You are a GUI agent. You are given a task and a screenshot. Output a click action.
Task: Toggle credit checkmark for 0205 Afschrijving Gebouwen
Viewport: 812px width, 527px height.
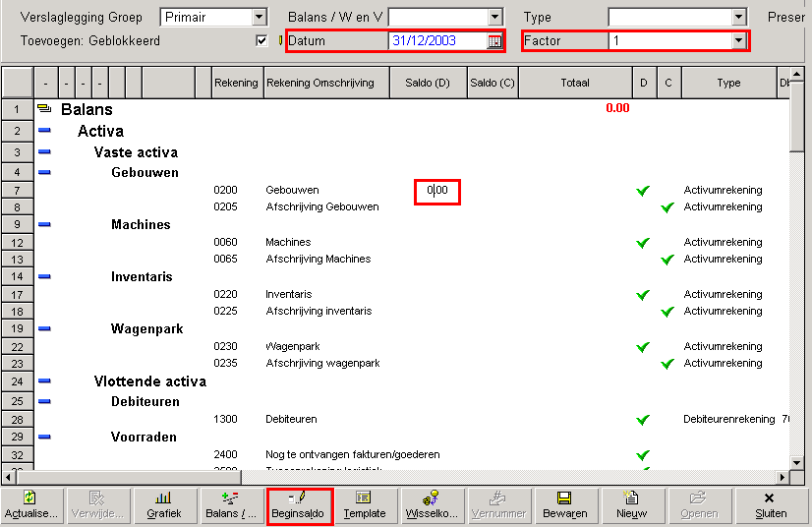tap(667, 207)
